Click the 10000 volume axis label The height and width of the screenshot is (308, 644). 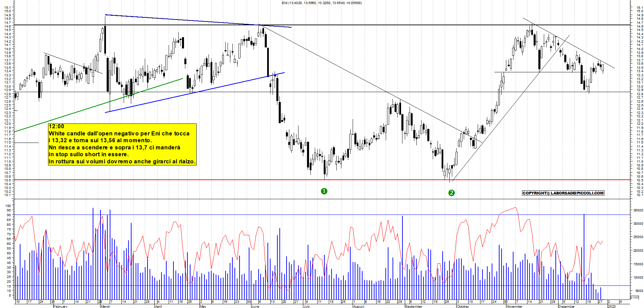(x=638, y=277)
